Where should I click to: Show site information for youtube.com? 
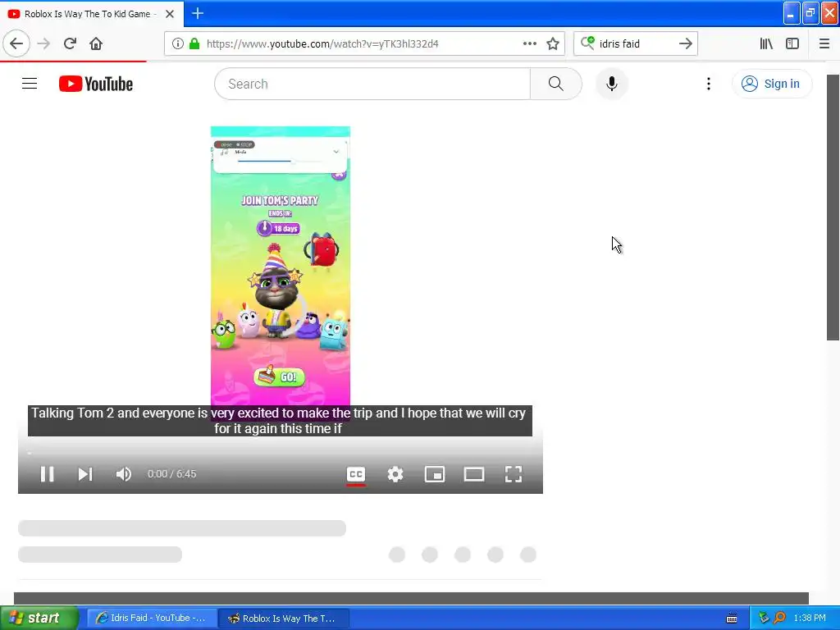coord(177,44)
